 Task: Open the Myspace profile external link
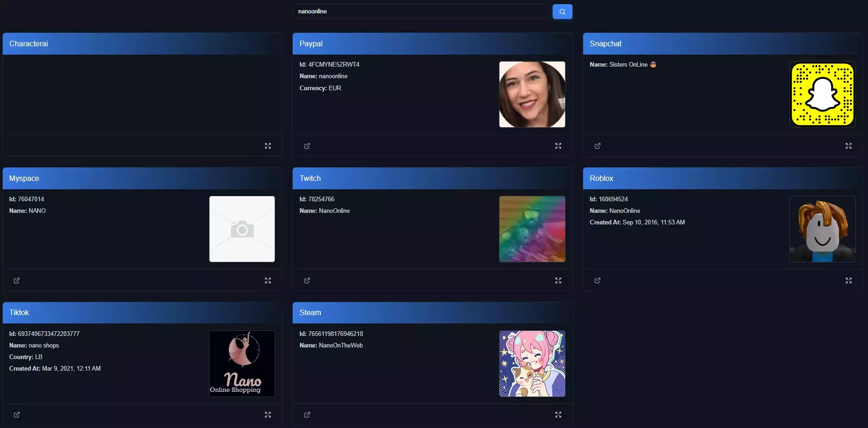17,280
